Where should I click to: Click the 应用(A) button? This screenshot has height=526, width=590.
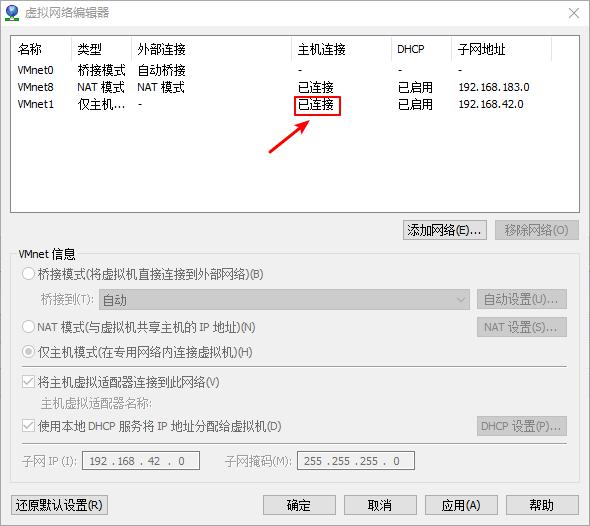point(461,505)
